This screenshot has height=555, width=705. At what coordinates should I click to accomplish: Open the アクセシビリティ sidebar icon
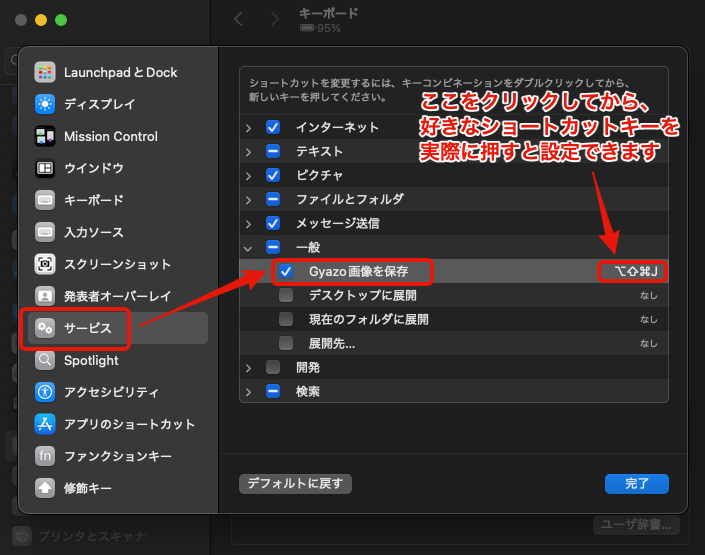45,392
